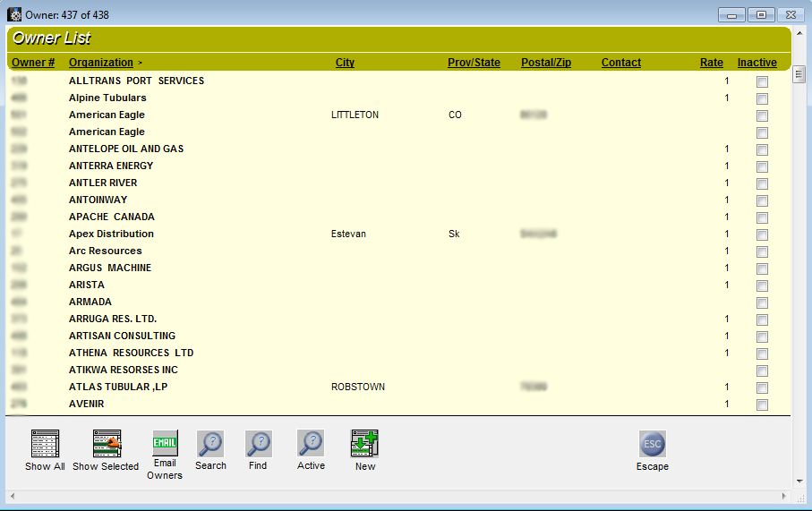
Task: Click the sort indicator next to Organization
Action: point(140,64)
